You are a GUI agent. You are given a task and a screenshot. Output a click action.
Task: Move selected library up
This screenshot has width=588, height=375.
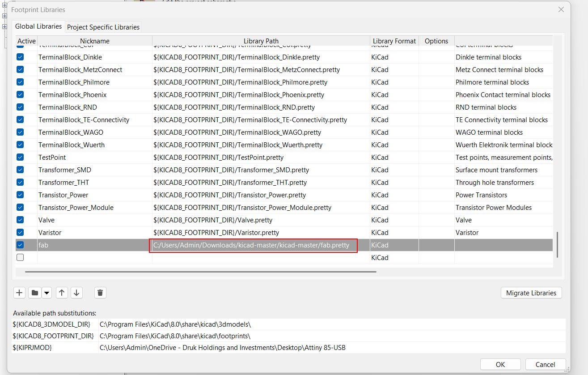click(x=62, y=293)
